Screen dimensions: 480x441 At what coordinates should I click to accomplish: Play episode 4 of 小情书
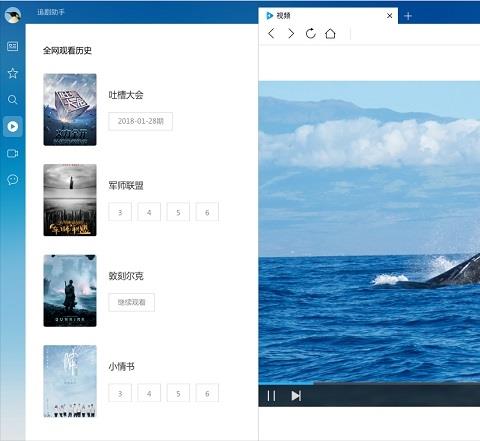tap(149, 393)
